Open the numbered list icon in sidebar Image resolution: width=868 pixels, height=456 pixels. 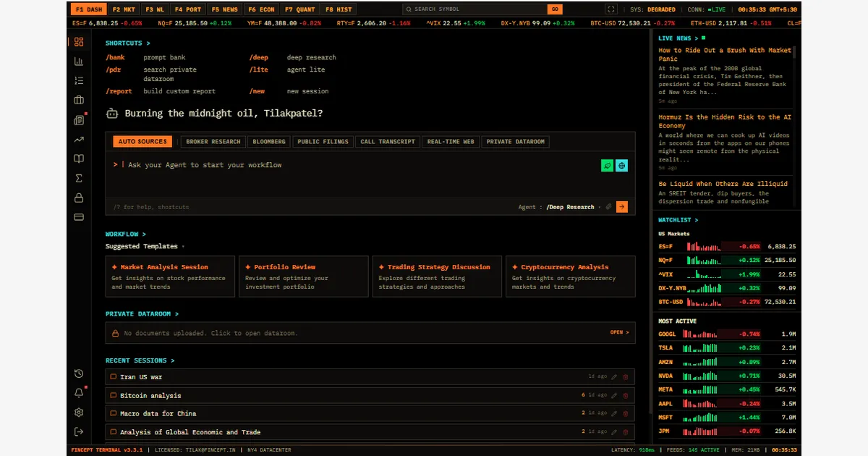[79, 81]
